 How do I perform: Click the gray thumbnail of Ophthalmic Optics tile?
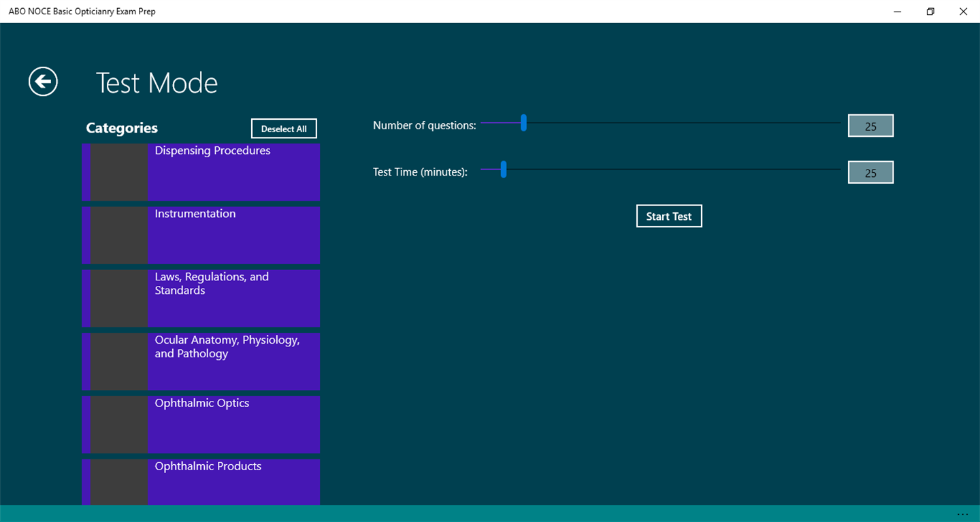point(119,425)
